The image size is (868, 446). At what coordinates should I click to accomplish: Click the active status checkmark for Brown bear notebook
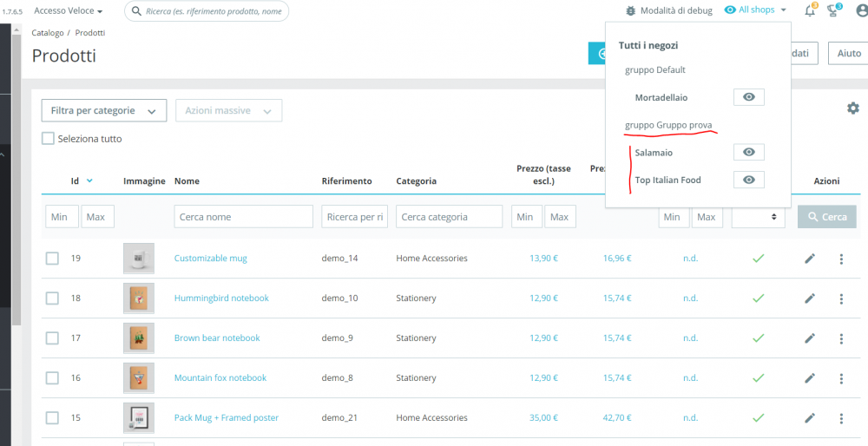pos(758,338)
